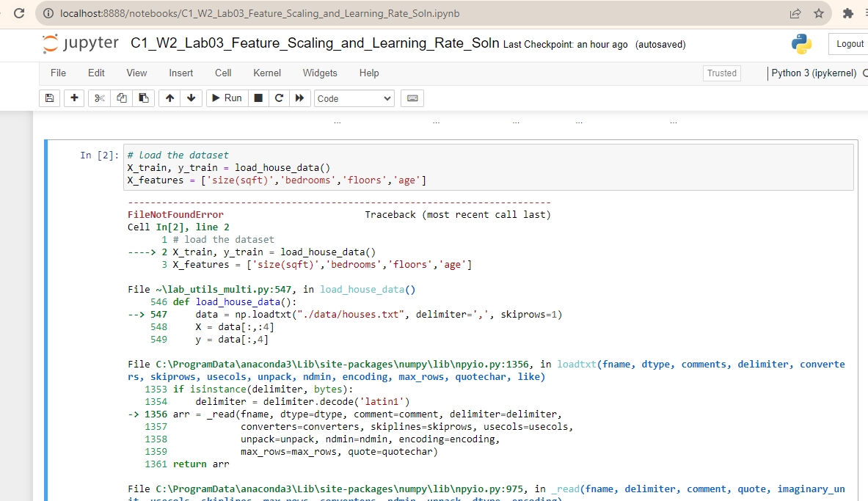The image size is (868, 501).
Task: Open the Cell menu
Action: [x=223, y=73]
